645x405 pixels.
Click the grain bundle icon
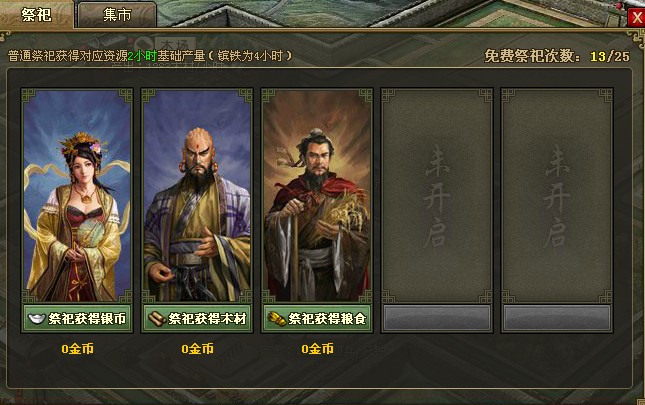[x=277, y=319]
